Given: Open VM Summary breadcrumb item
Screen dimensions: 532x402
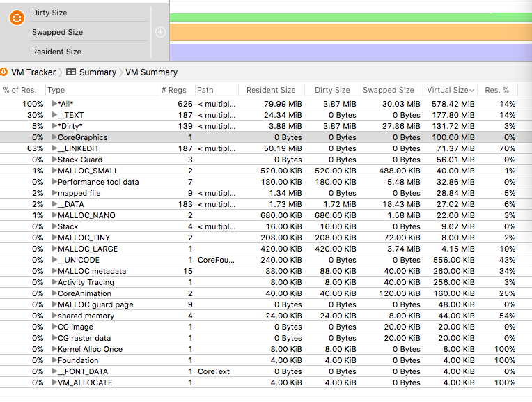Looking at the screenshot, I should coord(151,72).
